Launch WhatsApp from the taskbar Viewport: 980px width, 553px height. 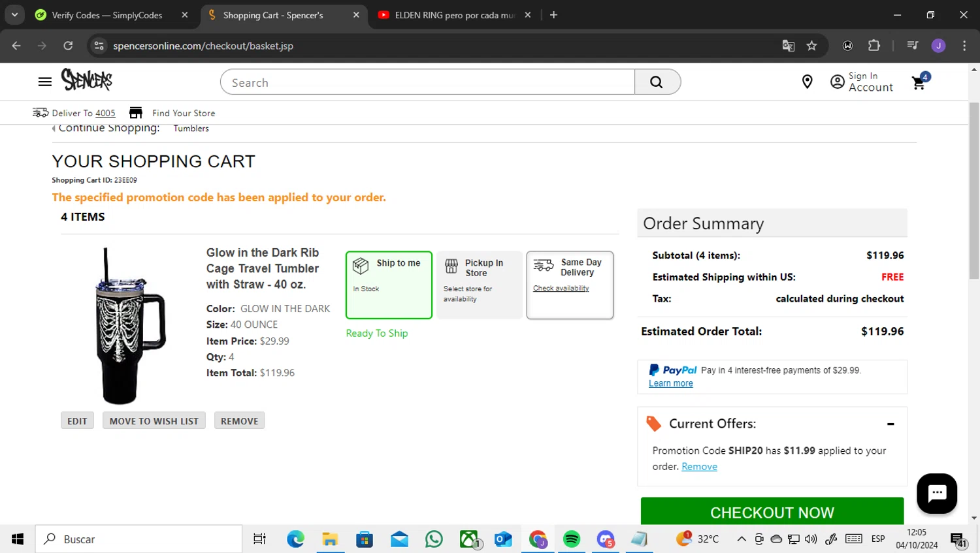coord(434,539)
